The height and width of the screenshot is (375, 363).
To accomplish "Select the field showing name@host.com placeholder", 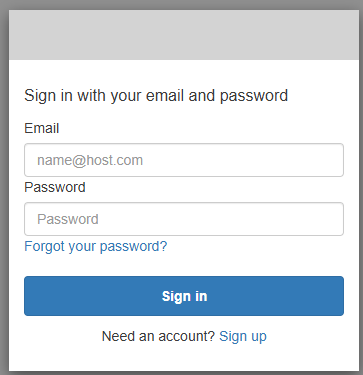I will [x=184, y=160].
